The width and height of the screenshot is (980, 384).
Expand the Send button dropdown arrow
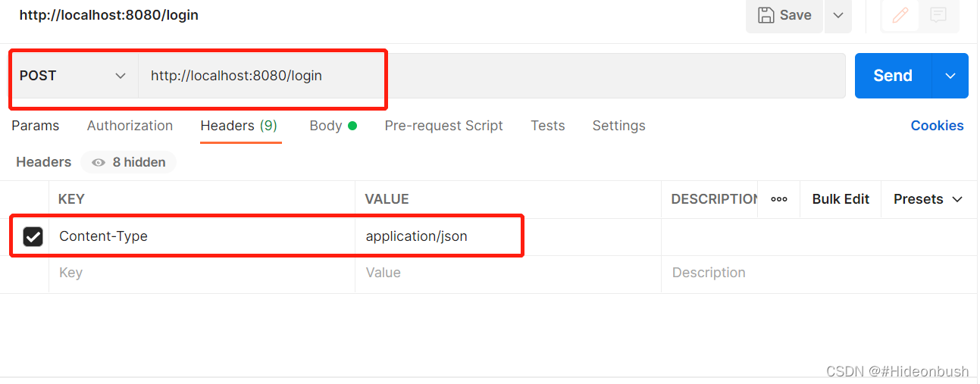(950, 76)
